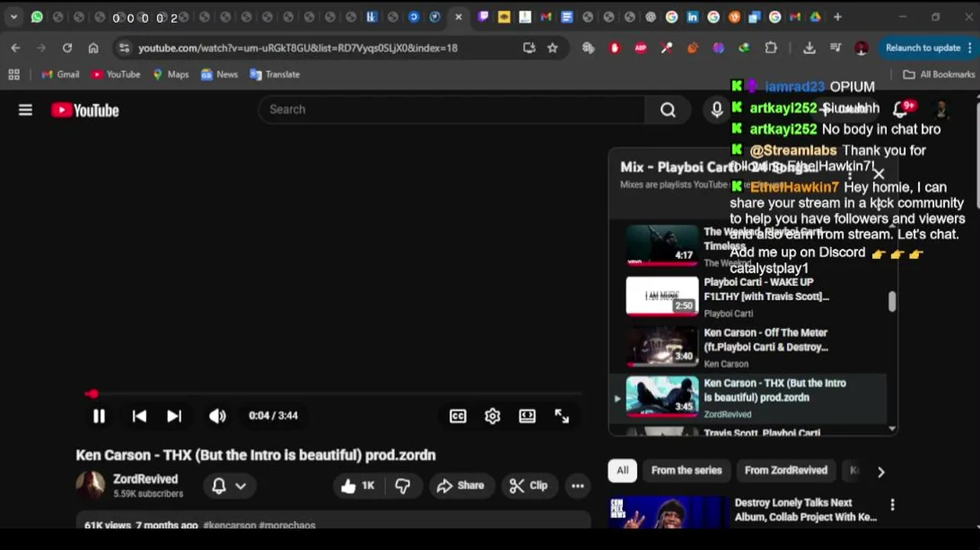Screen dimensions: 980x550
Task: Open more actions under the video
Action: [578, 486]
